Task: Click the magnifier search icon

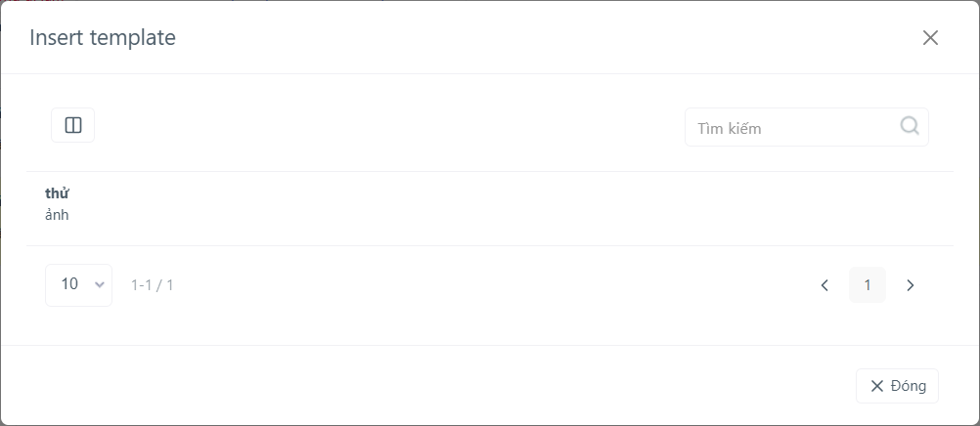Action: (x=910, y=126)
